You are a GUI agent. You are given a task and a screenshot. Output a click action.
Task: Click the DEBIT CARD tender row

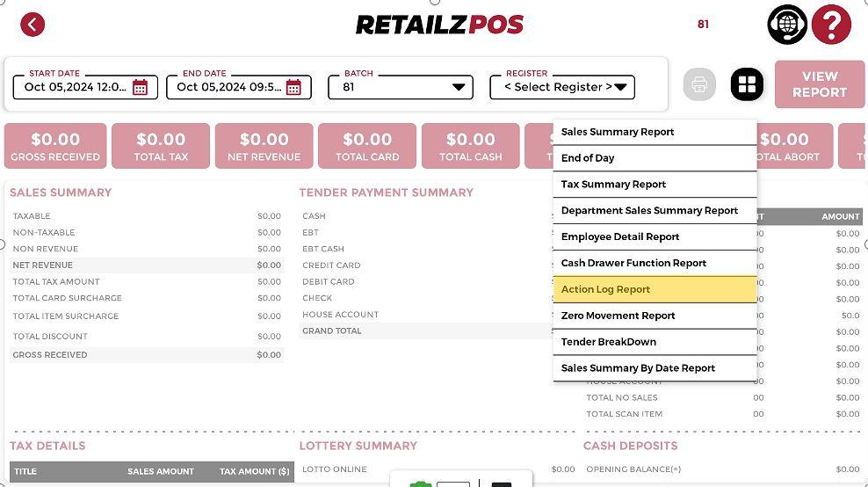[426, 281]
